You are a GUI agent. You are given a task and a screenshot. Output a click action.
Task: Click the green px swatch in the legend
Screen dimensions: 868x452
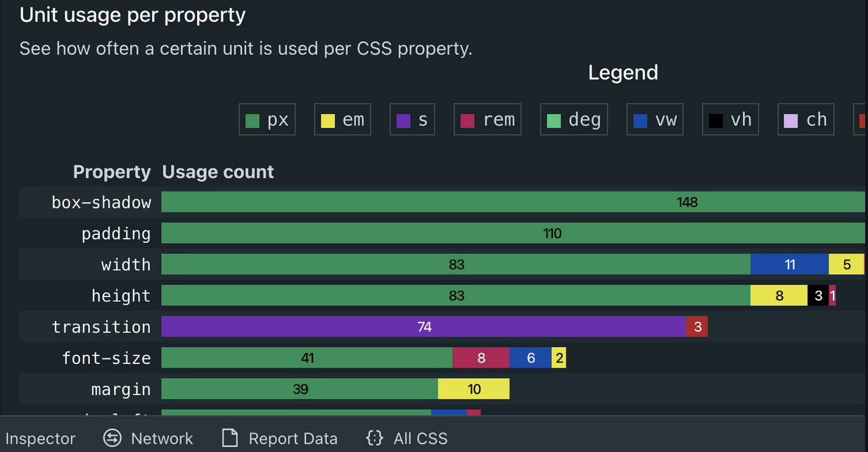[x=253, y=120]
